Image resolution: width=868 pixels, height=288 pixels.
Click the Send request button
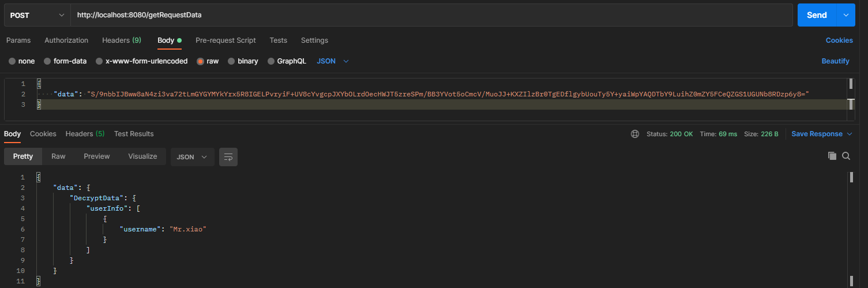(x=817, y=15)
